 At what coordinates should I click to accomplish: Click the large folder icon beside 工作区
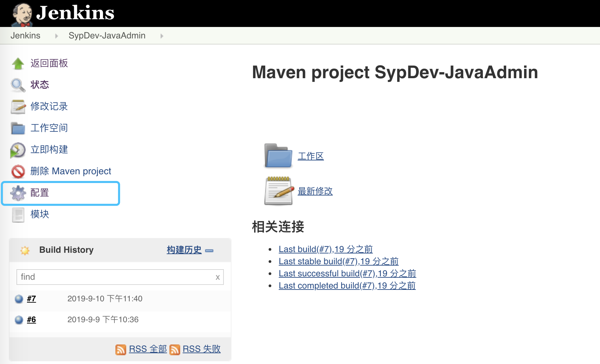point(278,156)
